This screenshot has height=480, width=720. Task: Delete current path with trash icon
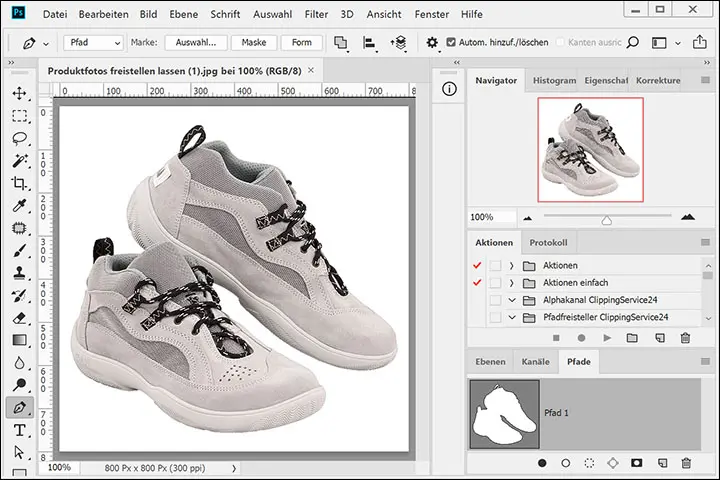tap(686, 463)
